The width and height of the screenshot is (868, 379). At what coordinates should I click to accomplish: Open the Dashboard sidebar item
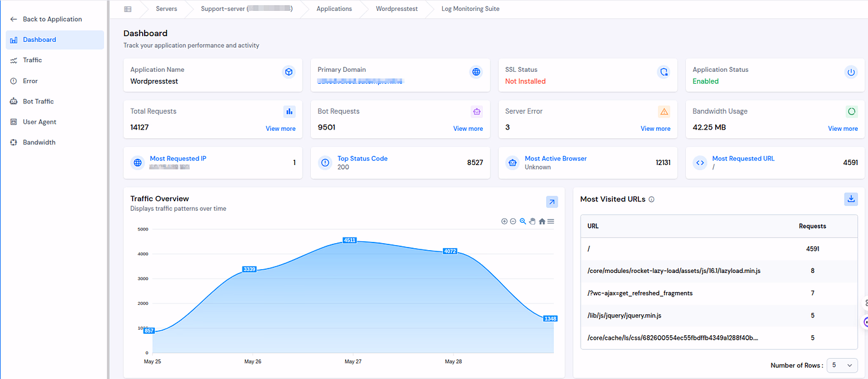pyautogui.click(x=55, y=39)
